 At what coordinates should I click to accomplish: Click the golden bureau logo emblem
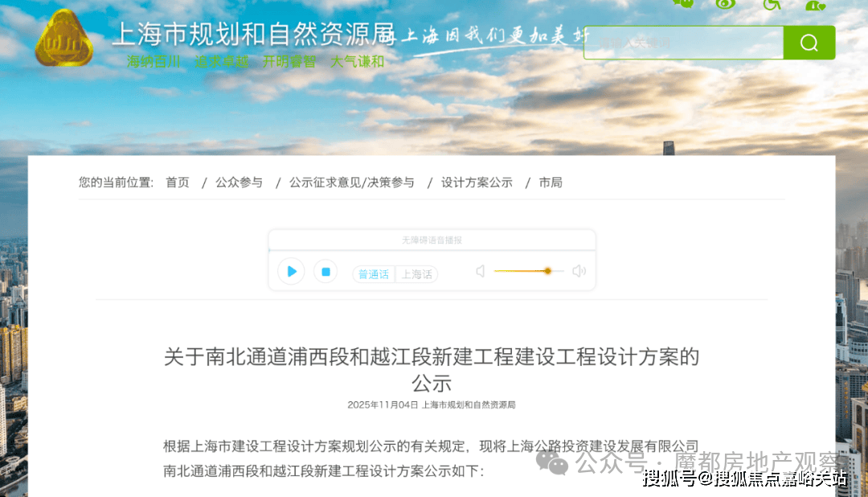coord(64,39)
